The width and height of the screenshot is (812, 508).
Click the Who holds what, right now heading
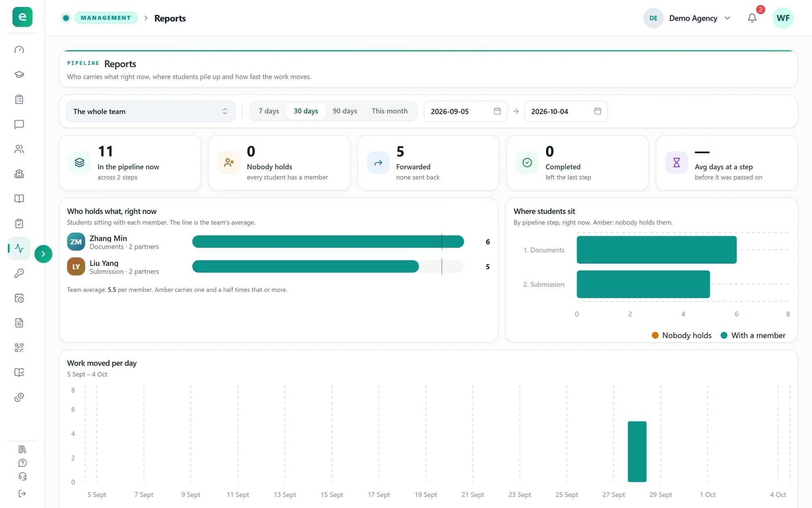pos(112,211)
